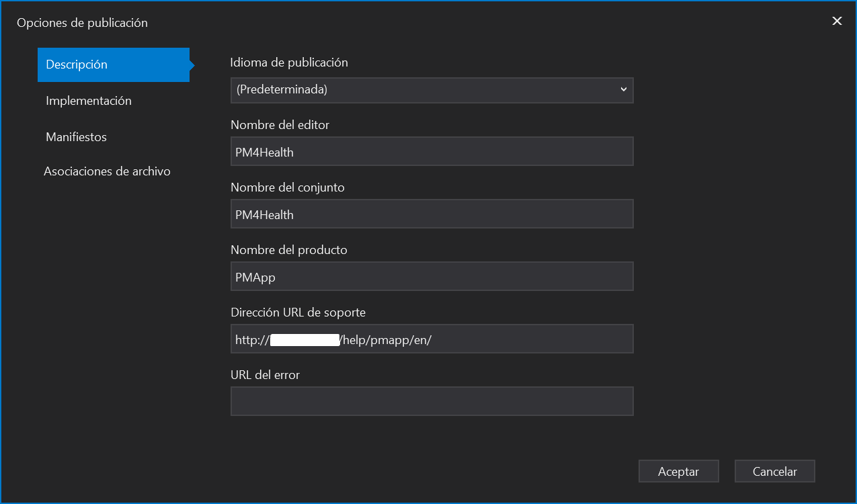This screenshot has width=857, height=504.
Task: Select the Descripción tab
Action: 114,65
